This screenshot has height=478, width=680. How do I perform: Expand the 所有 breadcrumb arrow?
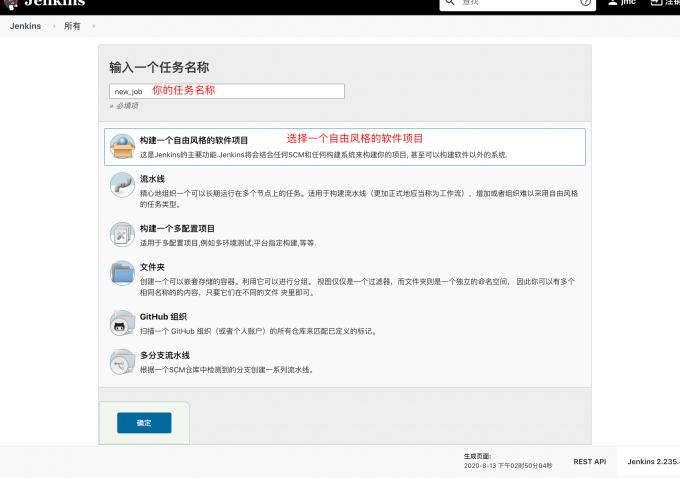click(x=94, y=26)
